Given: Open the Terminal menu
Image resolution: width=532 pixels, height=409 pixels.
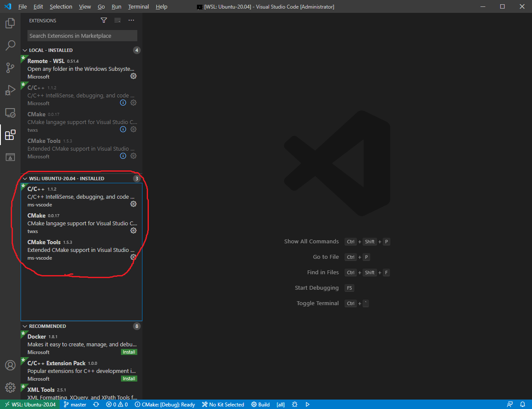Looking at the screenshot, I should (138, 6).
